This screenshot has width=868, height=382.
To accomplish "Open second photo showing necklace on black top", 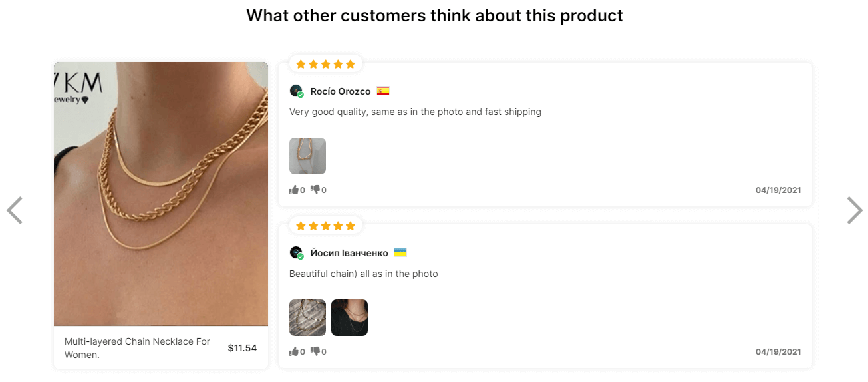I will pos(349,317).
